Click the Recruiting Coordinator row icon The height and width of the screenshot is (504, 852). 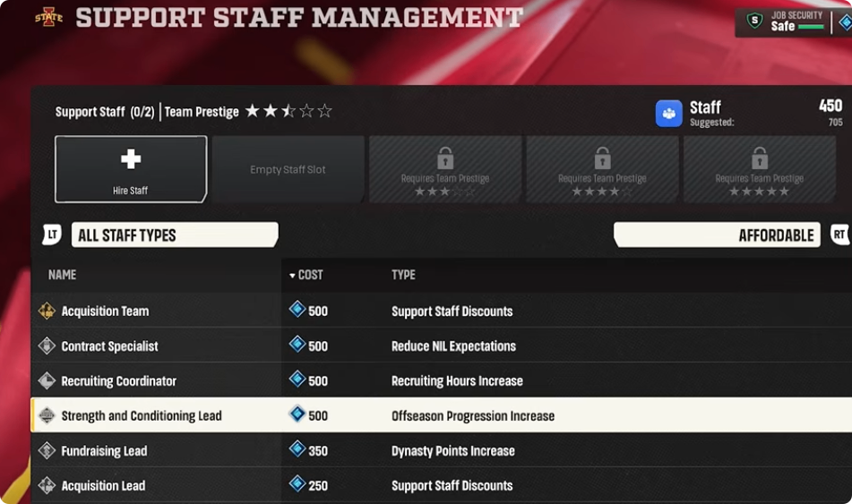pos(47,380)
